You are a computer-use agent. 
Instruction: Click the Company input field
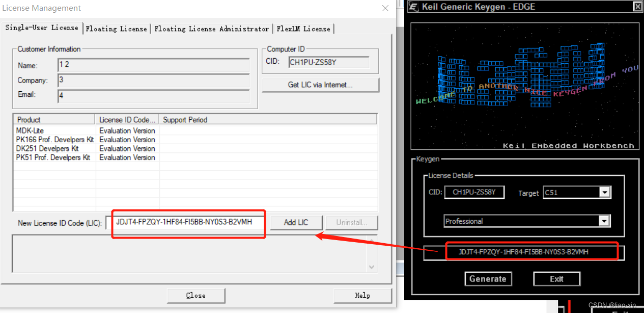[x=153, y=80]
